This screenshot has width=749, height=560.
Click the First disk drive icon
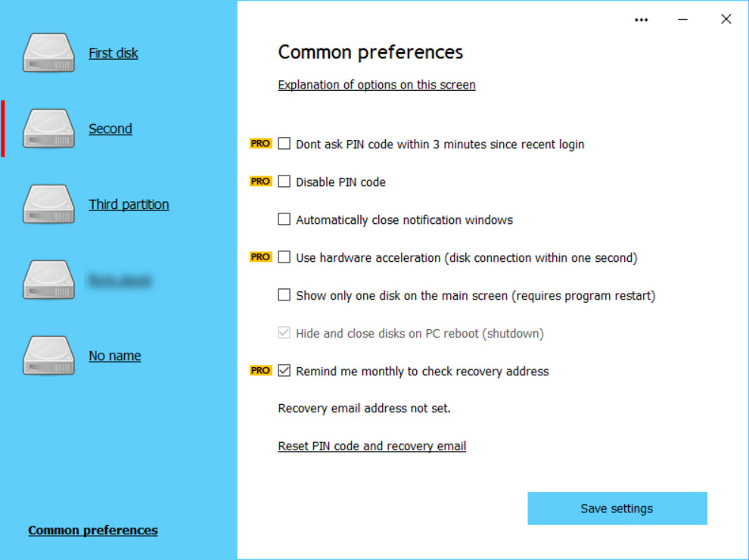[x=49, y=53]
